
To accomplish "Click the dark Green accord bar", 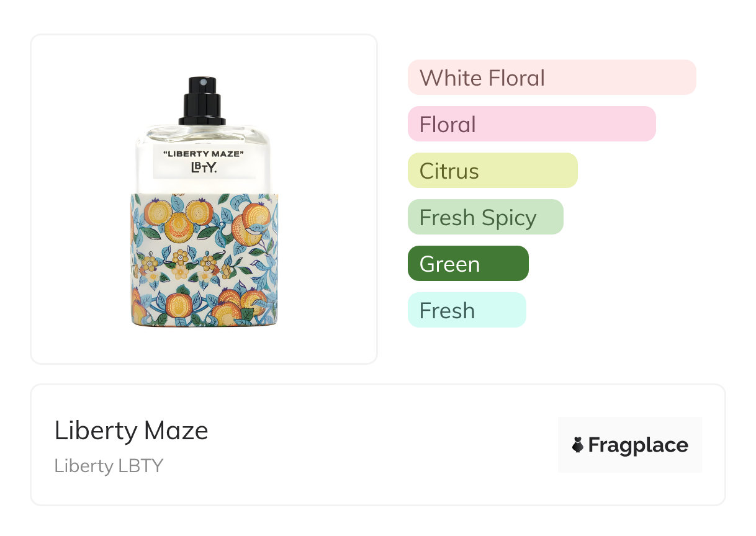I will [467, 264].
